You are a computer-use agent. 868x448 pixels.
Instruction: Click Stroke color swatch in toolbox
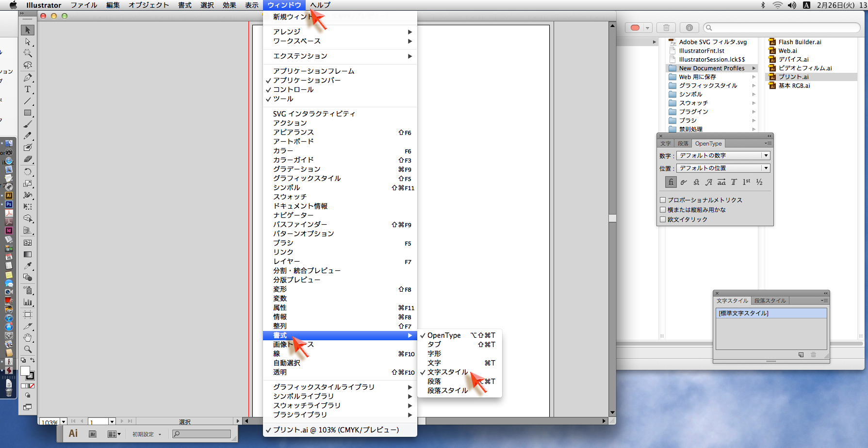[30, 375]
